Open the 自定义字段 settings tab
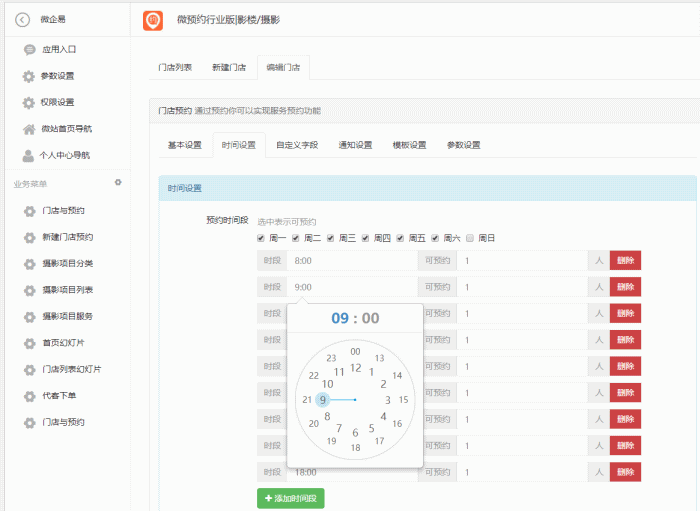Image resolution: width=700 pixels, height=511 pixels. click(297, 145)
